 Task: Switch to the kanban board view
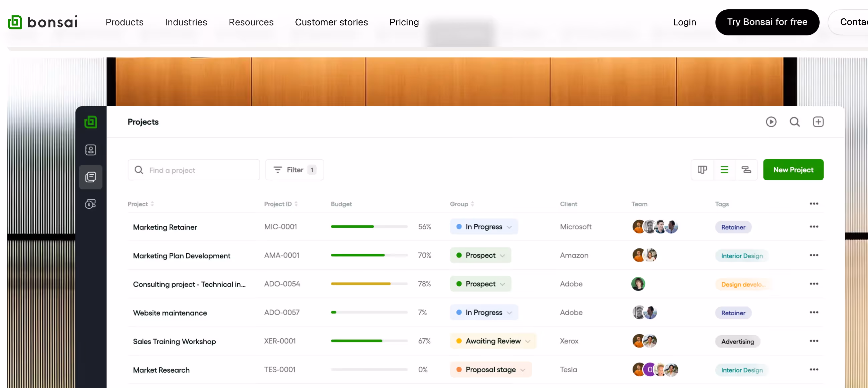702,170
